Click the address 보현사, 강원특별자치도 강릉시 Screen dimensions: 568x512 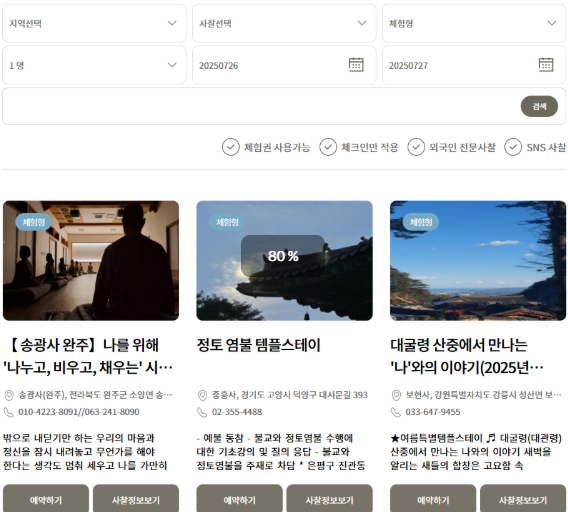click(x=484, y=395)
